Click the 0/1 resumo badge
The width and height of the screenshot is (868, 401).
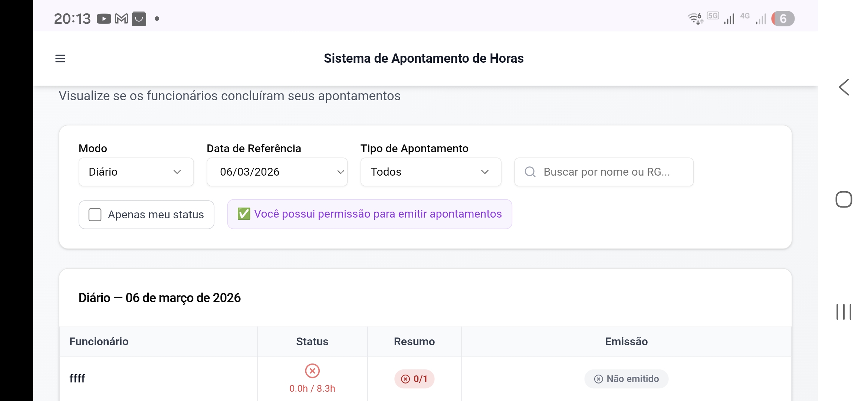[x=414, y=379]
